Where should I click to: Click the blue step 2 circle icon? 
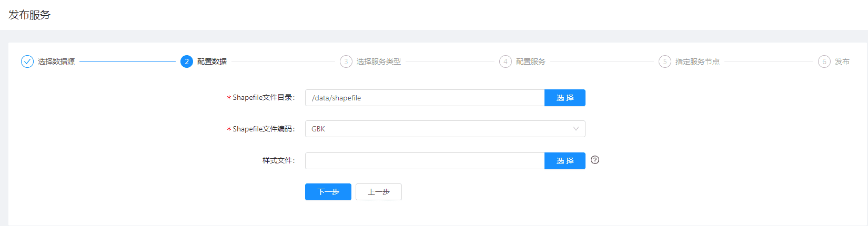187,61
